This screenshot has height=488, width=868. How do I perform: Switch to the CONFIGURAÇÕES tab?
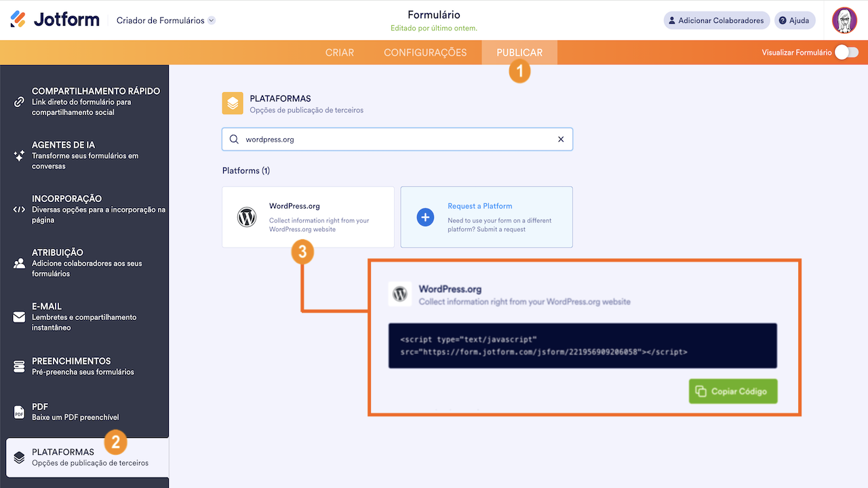click(425, 52)
